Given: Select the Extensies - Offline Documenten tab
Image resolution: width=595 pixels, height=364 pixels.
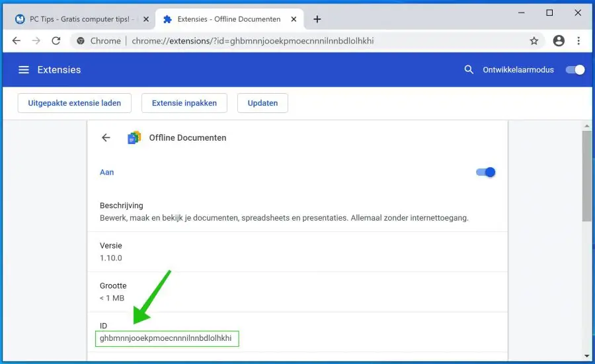Looking at the screenshot, I should pos(229,19).
